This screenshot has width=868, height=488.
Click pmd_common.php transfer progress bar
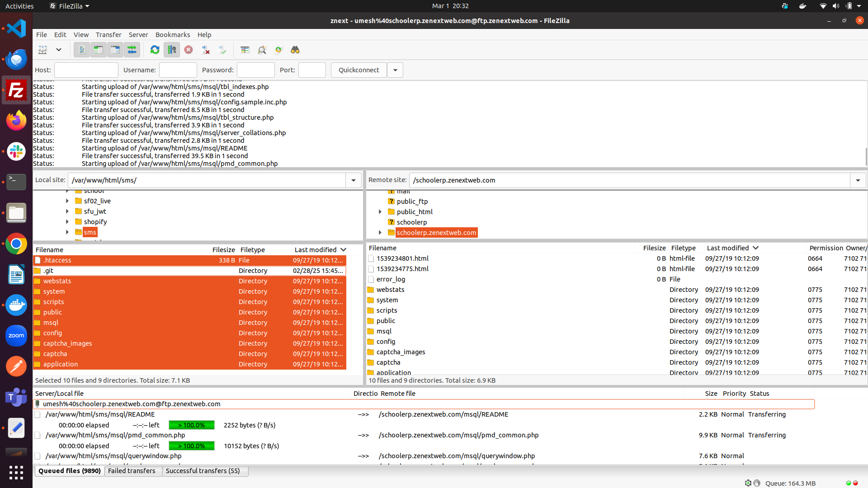click(x=192, y=446)
